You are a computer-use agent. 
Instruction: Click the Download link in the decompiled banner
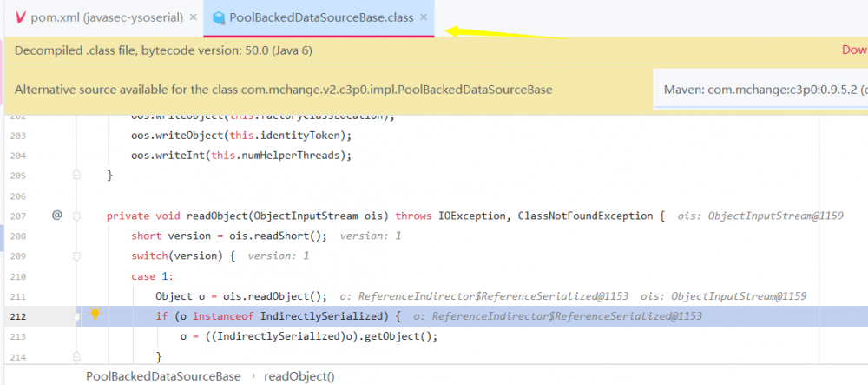click(854, 50)
